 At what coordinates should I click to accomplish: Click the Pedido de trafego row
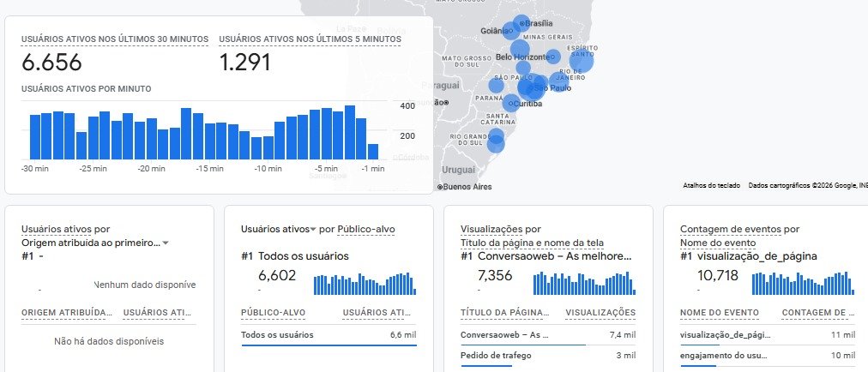[x=548, y=356]
